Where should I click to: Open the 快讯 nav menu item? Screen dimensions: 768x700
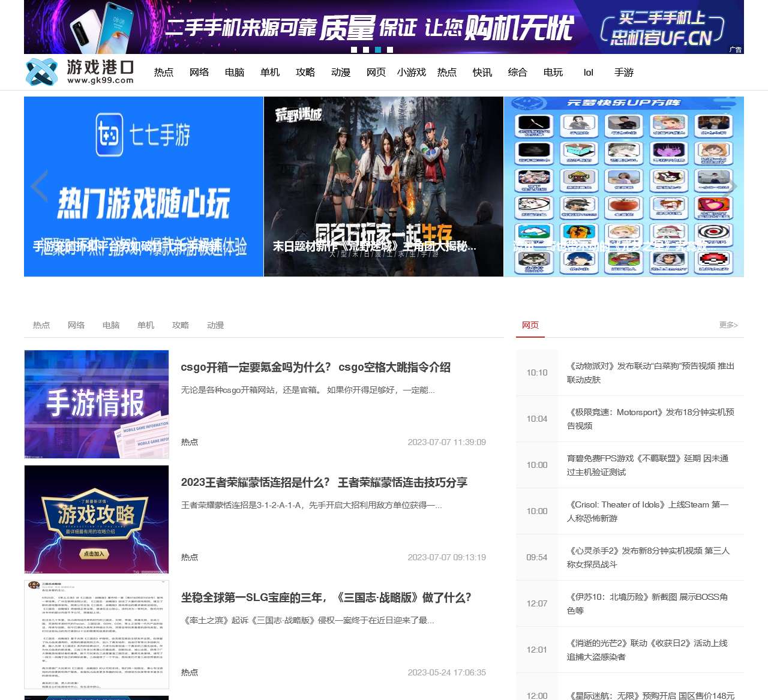(482, 72)
